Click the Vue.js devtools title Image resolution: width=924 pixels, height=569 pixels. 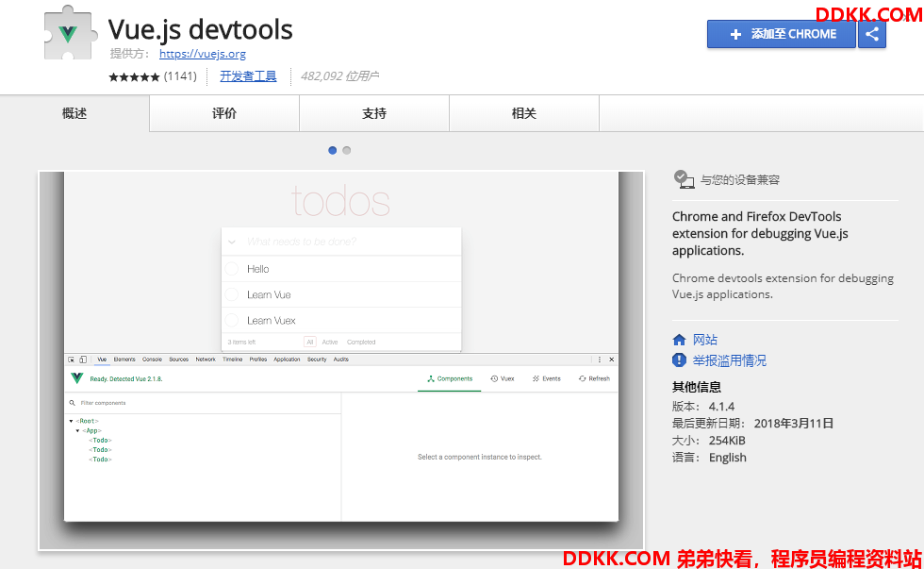coord(200,29)
